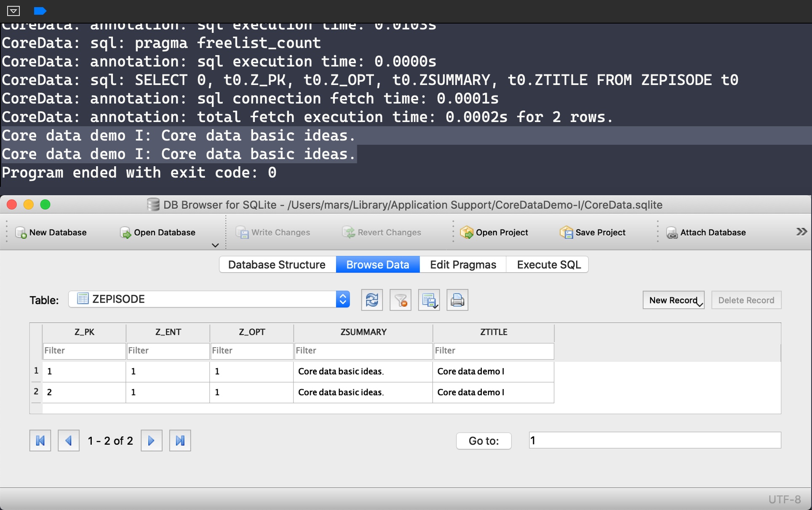Select row header 2 in the table
The width and height of the screenshot is (812, 510).
click(x=36, y=392)
